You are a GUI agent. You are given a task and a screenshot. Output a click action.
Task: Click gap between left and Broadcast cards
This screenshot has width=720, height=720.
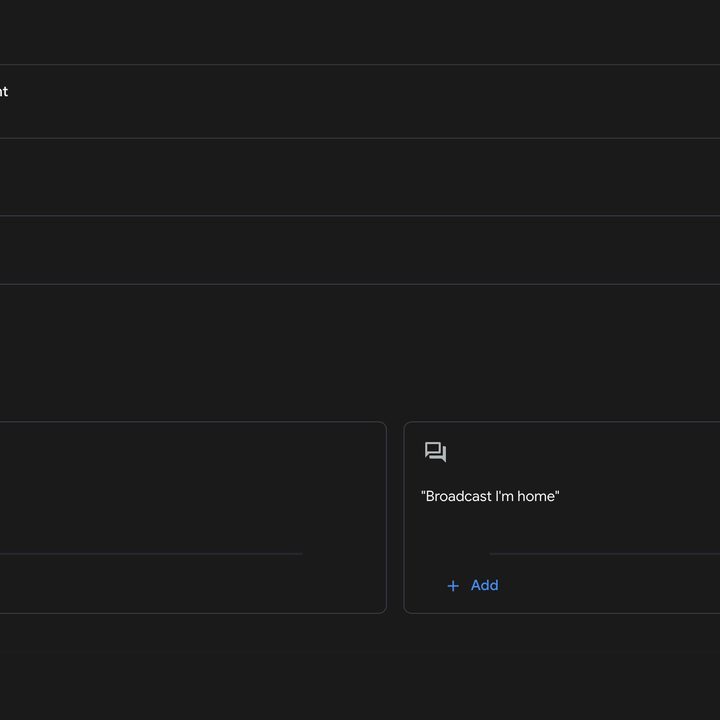click(x=395, y=517)
